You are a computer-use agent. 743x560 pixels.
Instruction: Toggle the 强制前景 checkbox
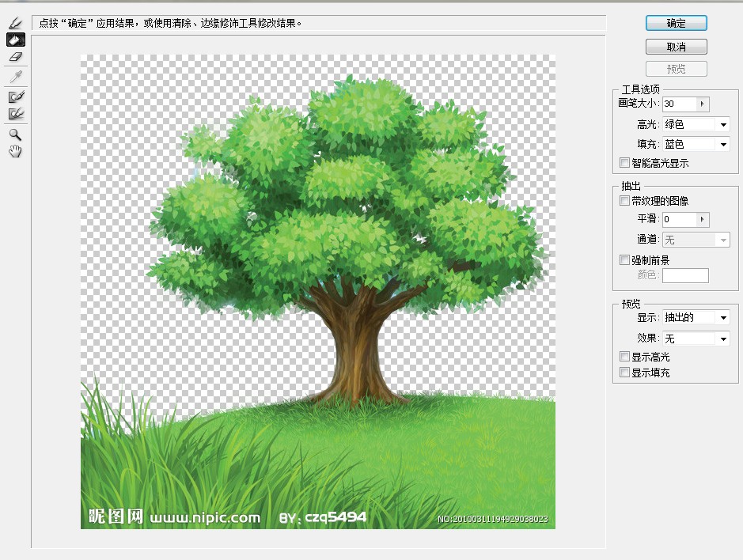[625, 260]
